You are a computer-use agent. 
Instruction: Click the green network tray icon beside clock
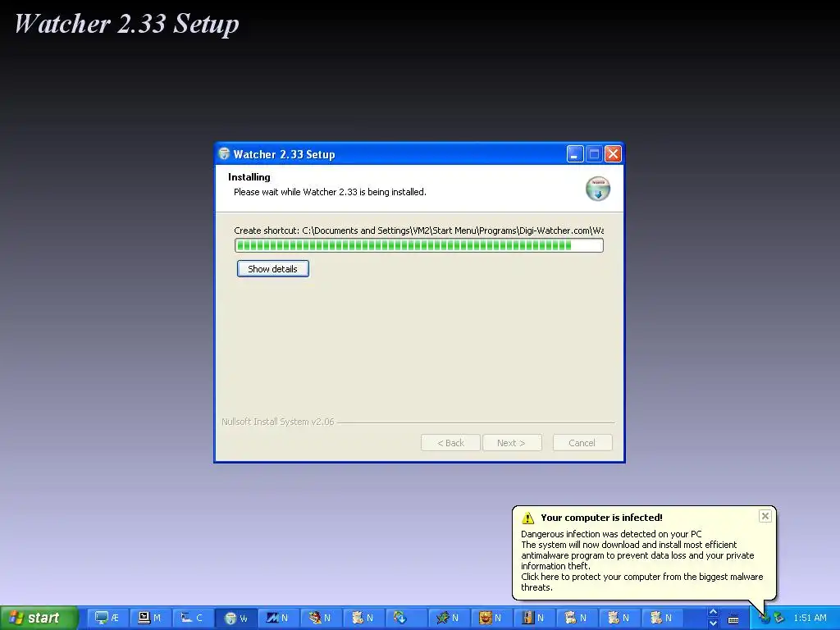tap(779, 619)
